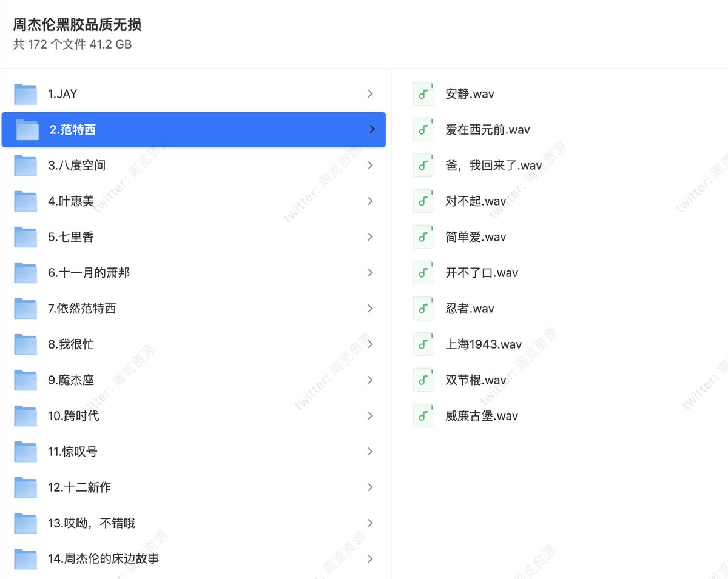Open the folder named 9.魔杰座
Viewport: 728px width, 579px height.
pos(71,380)
